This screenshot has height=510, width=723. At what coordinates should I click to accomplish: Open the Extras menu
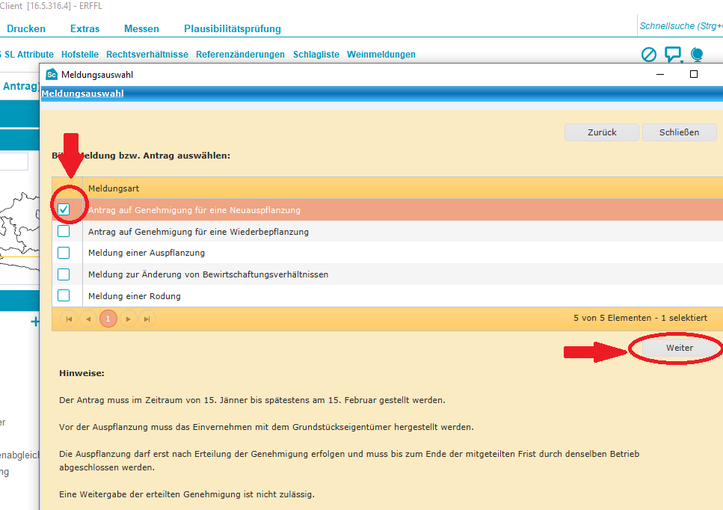[85, 29]
